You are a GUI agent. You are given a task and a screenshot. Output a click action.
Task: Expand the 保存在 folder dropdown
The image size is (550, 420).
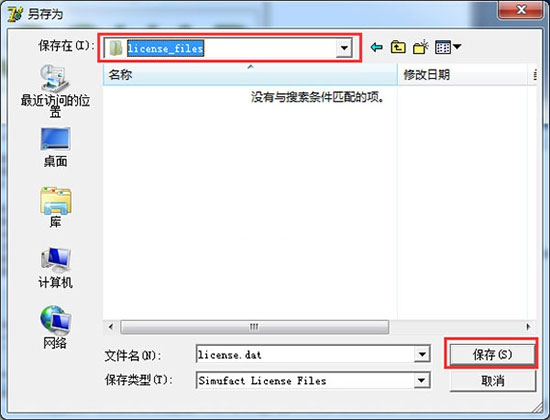344,48
